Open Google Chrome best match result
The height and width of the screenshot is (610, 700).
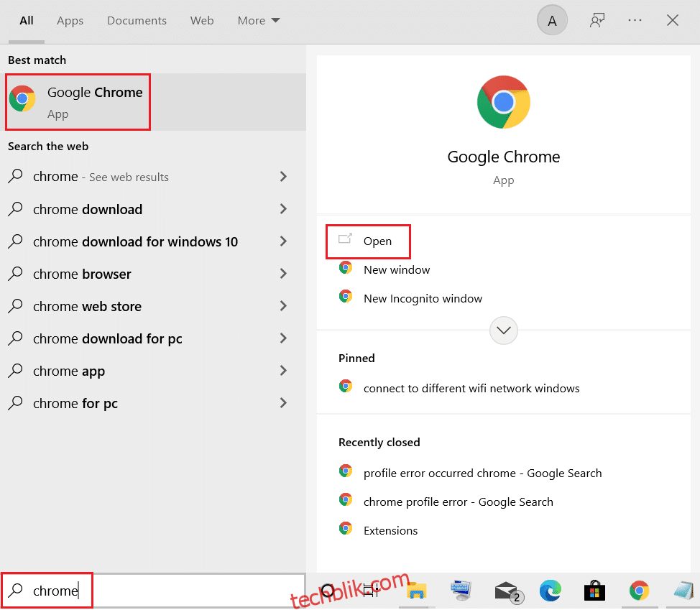[153, 102]
